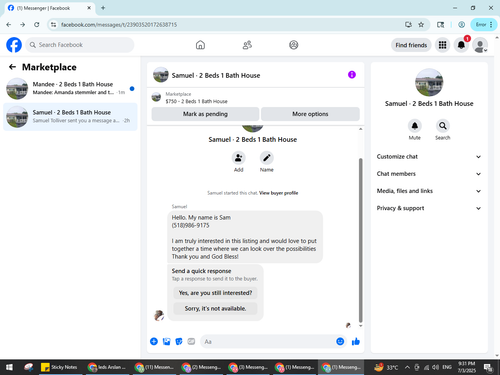Click the More options button
This screenshot has width=500, height=375.
tap(310, 114)
